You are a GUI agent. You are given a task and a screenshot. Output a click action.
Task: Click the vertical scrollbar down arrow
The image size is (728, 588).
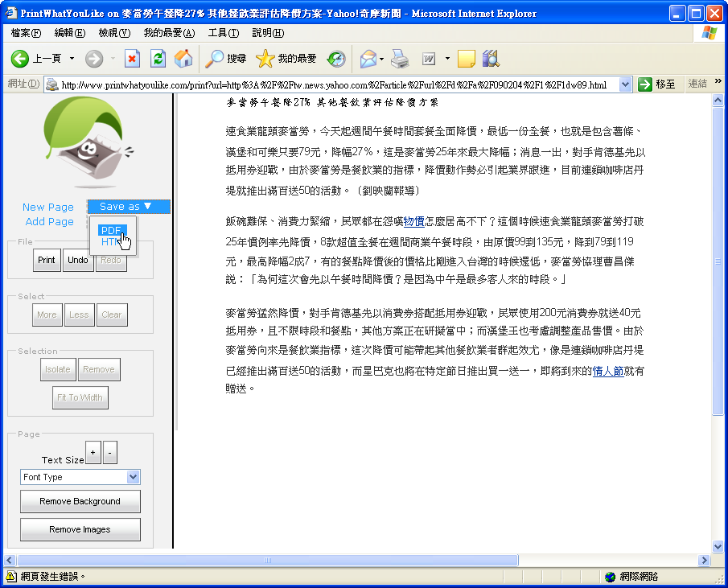click(718, 547)
